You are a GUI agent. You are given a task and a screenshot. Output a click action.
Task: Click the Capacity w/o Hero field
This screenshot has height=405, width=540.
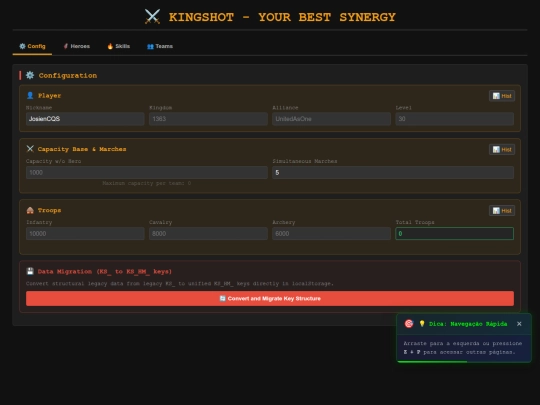(147, 173)
